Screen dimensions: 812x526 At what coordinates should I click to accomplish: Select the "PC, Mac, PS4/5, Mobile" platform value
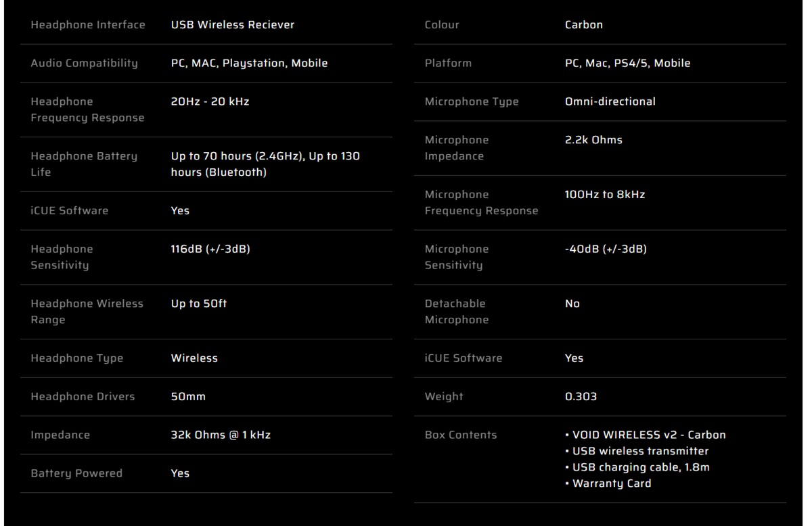pos(627,64)
